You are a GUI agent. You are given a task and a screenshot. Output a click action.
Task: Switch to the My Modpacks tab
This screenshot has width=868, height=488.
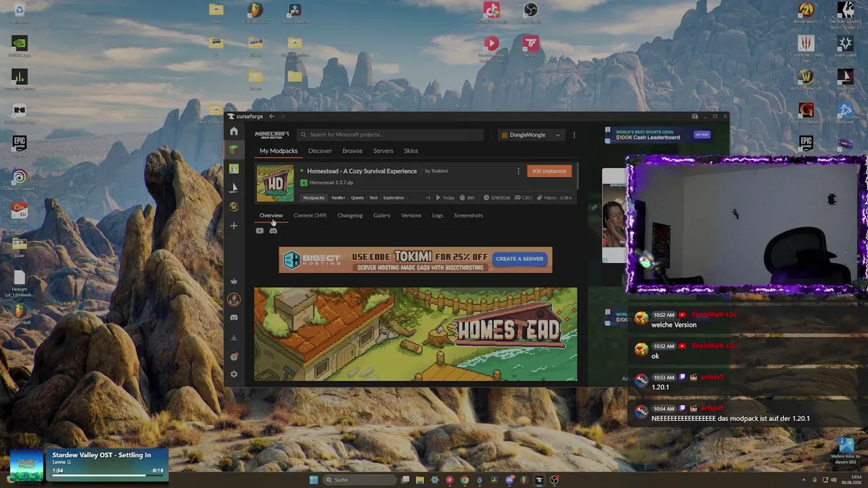click(x=279, y=151)
